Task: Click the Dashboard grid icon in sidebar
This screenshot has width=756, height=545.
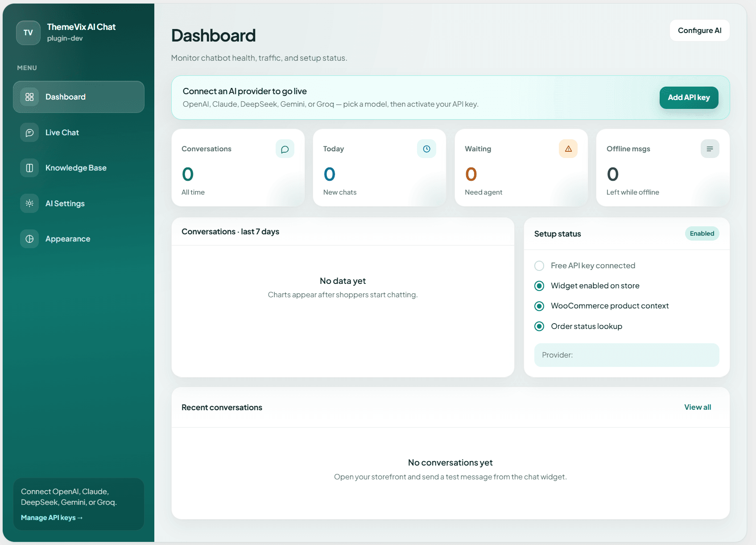Action: pos(29,97)
